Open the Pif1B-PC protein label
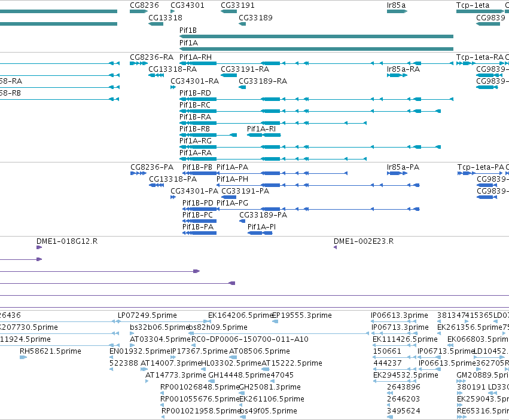 tap(198, 215)
